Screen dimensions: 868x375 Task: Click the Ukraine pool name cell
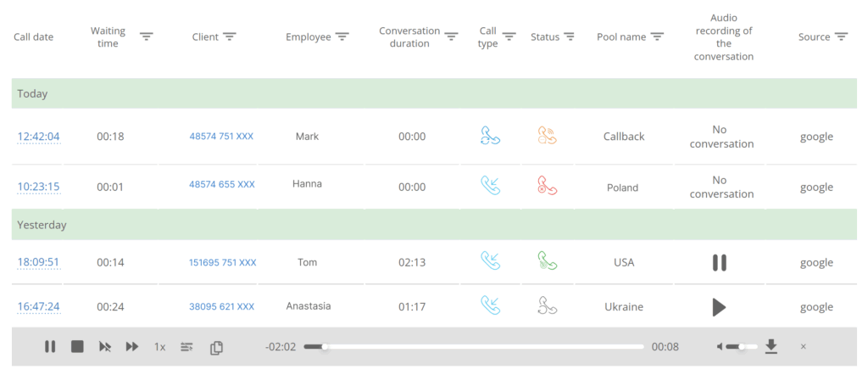click(624, 307)
